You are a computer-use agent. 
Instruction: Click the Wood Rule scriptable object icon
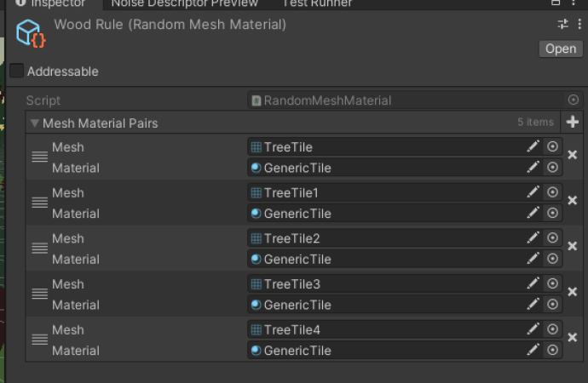click(31, 34)
